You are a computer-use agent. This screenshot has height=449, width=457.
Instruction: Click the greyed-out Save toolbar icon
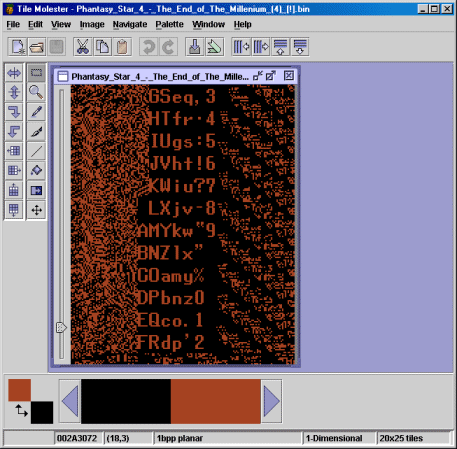56,47
